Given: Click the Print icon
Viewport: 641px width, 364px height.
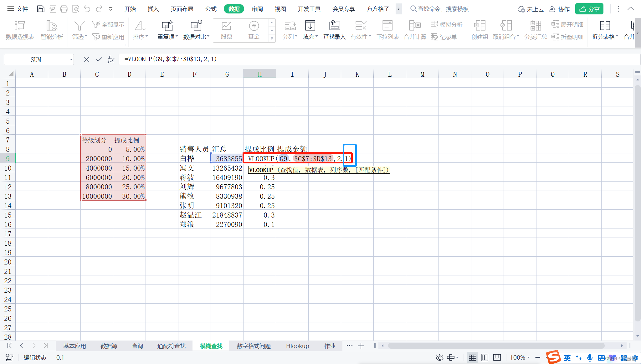Looking at the screenshot, I should tap(64, 9).
